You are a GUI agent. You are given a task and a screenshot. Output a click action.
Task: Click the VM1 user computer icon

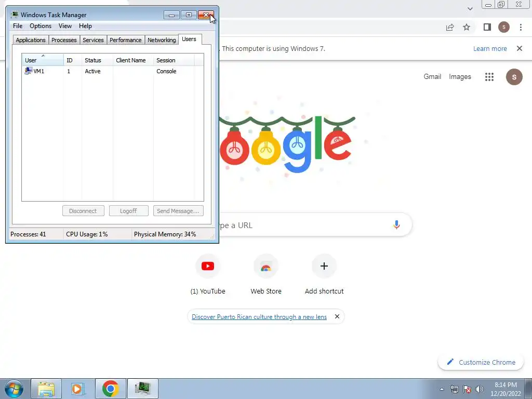28,71
